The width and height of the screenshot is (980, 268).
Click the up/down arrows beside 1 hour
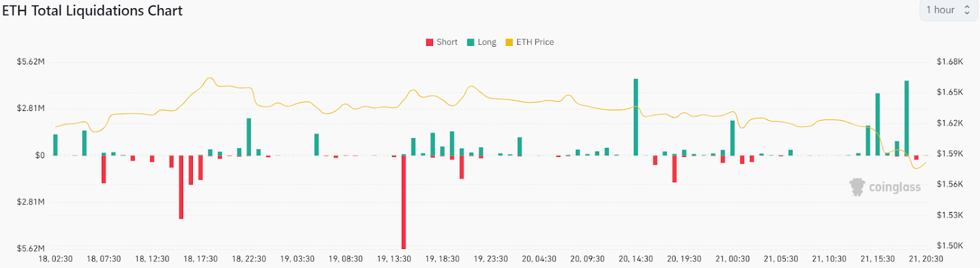point(967,10)
